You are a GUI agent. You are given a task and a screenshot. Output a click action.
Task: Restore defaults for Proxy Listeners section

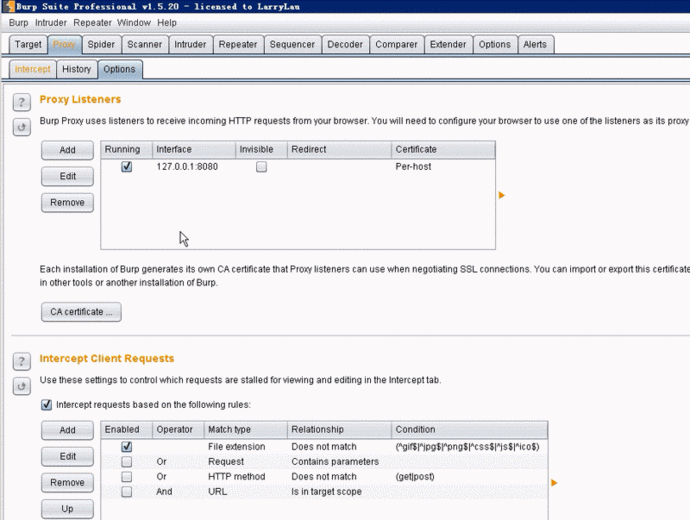pos(22,128)
